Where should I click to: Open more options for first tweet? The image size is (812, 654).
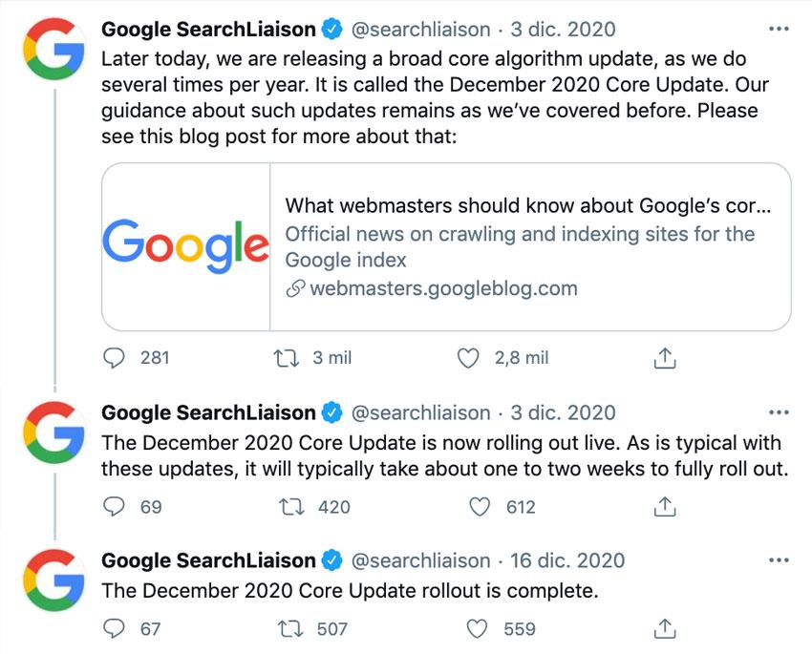point(779,29)
